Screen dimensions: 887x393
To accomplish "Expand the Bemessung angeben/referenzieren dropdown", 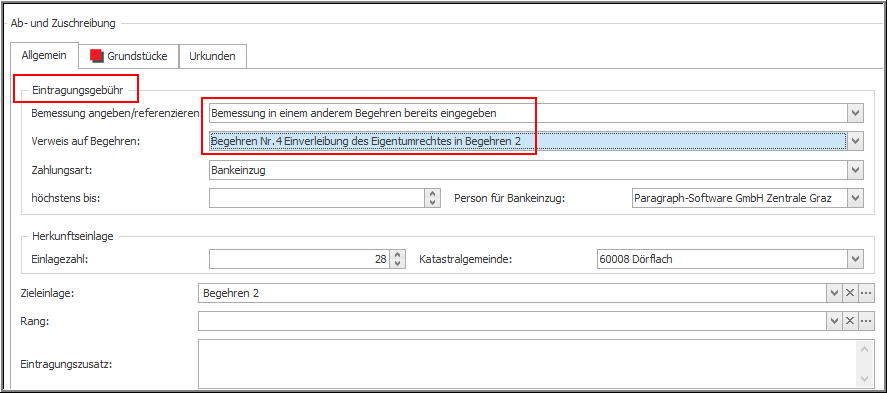I will pos(855,113).
